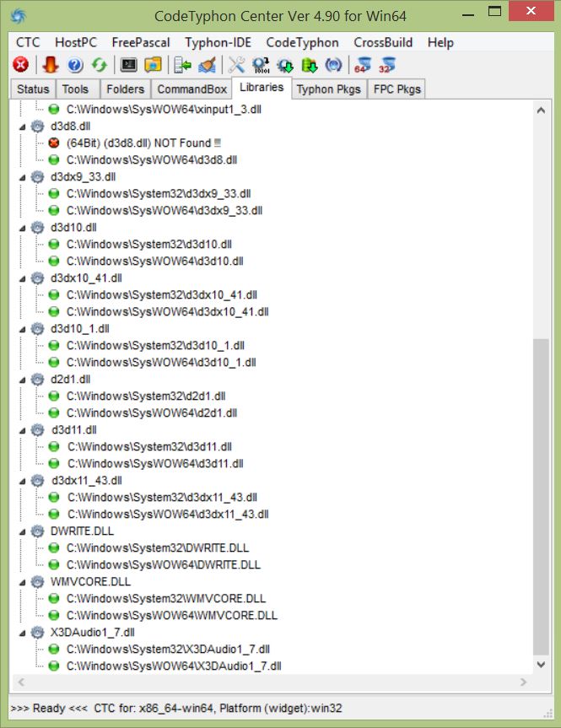Screen dimensions: 561x728
Task: Click the red error icon for d3d8.dll NOT Found
Action: pyautogui.click(x=54, y=143)
